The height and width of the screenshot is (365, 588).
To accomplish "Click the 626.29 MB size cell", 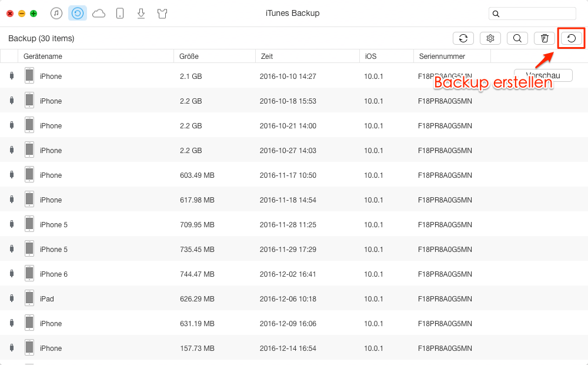I will [197, 299].
